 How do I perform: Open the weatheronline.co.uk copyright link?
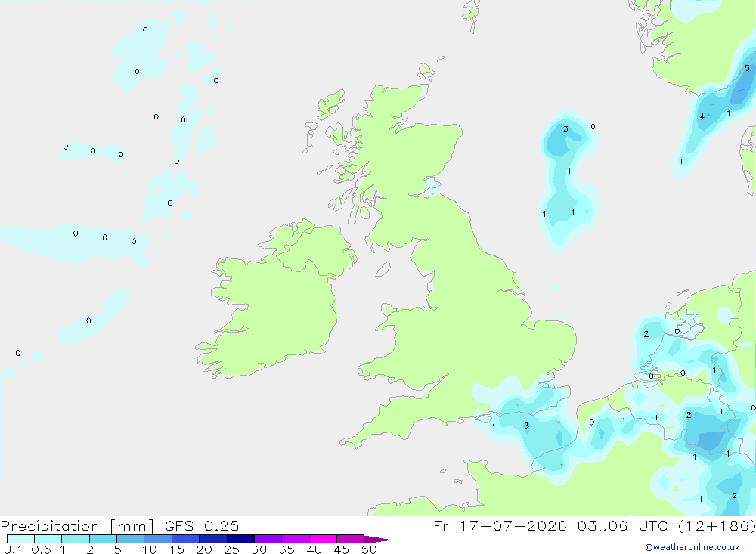pyautogui.click(x=692, y=547)
